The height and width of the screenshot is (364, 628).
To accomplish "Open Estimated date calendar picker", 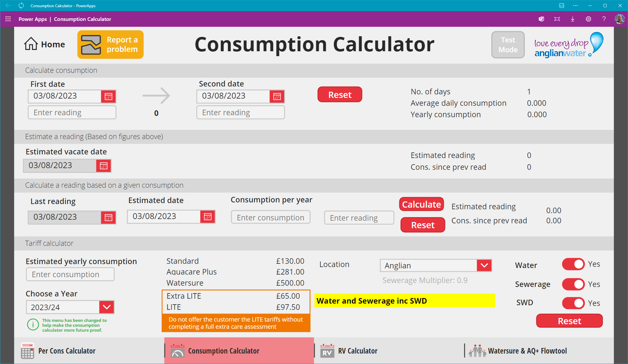I will pyautogui.click(x=207, y=217).
